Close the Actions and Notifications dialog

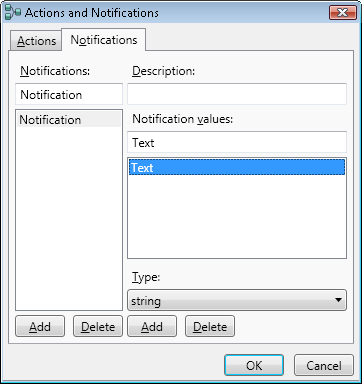(x=342, y=13)
